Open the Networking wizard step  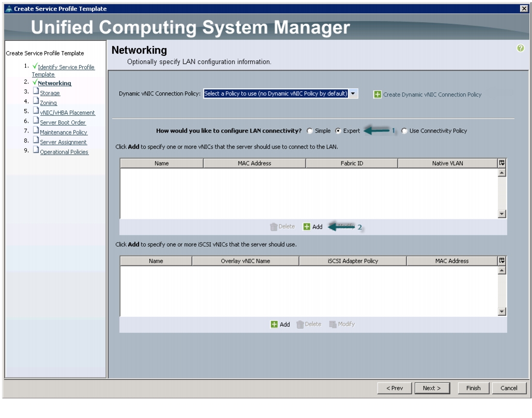(x=55, y=83)
